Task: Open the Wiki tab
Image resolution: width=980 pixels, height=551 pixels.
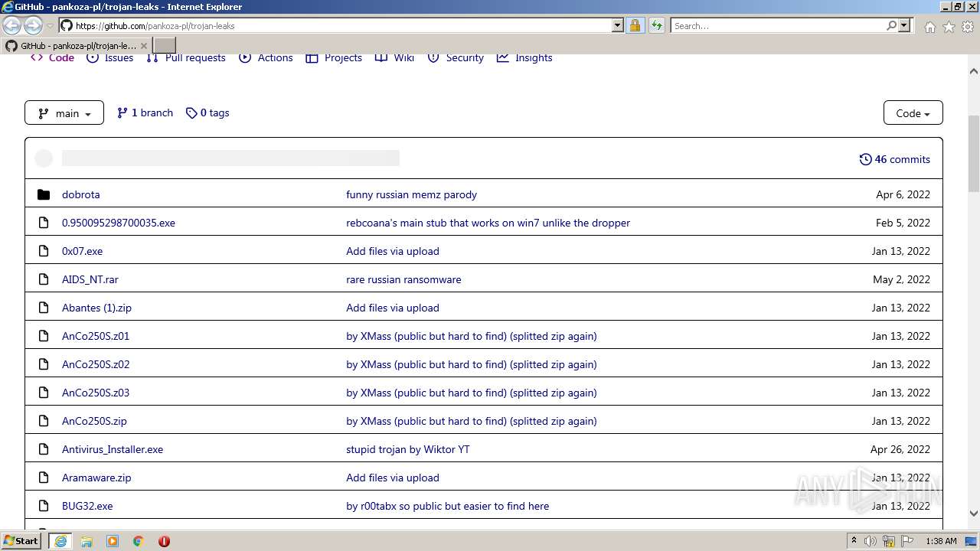Action: pos(394,57)
